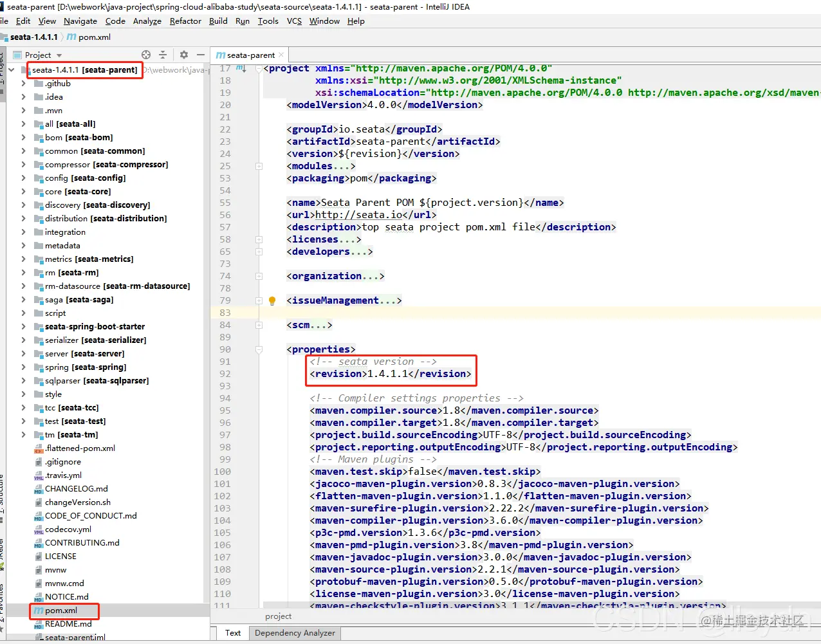Viewport: 821px width, 644px height.
Task: Switch to the Dependency Analyzer tab
Action: pyautogui.click(x=295, y=633)
